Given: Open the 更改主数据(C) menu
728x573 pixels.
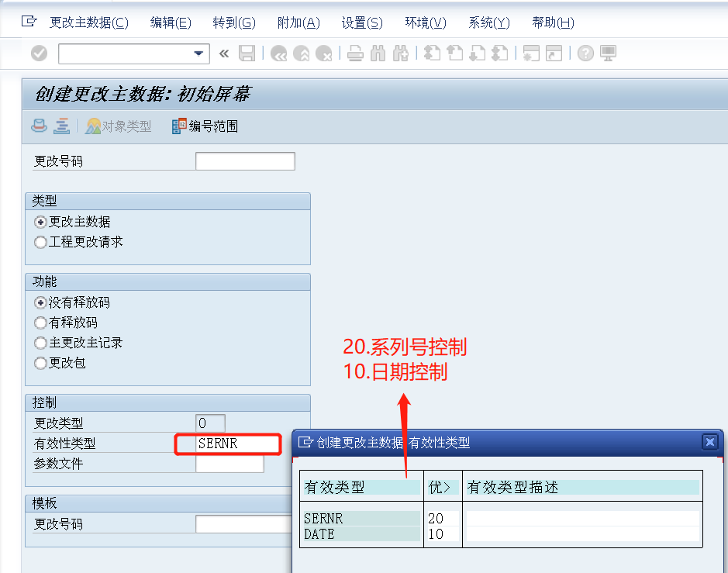Looking at the screenshot, I should [89, 22].
